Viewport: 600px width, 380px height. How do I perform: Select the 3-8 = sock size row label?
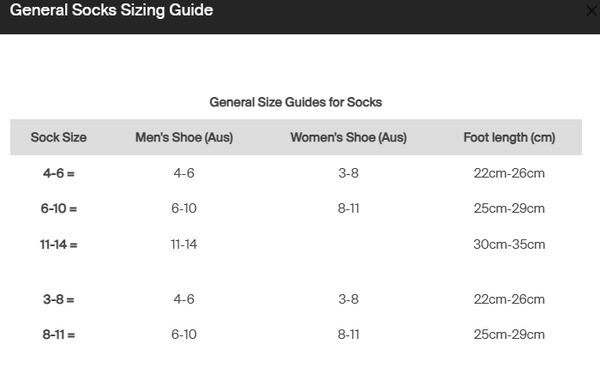(59, 299)
